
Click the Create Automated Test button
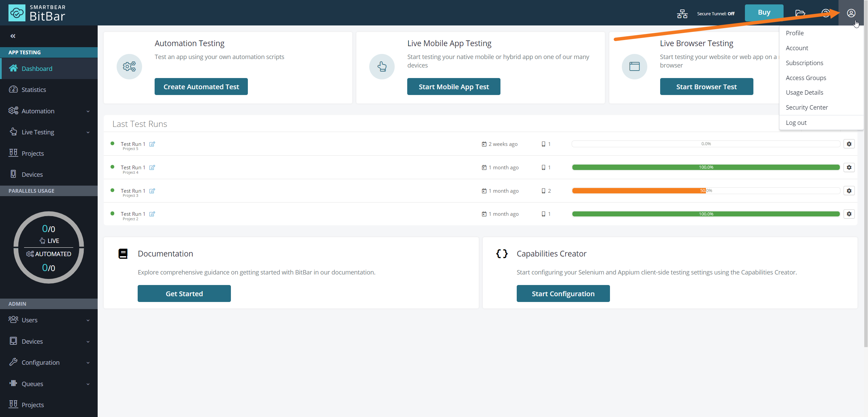tap(201, 87)
